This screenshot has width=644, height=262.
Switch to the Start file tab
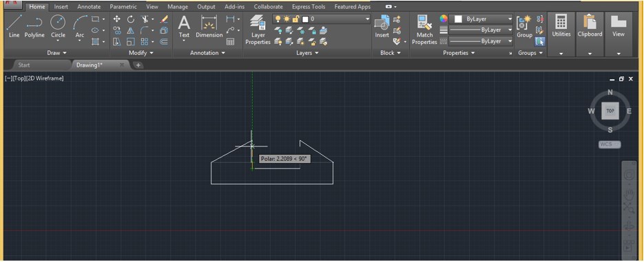(24, 65)
